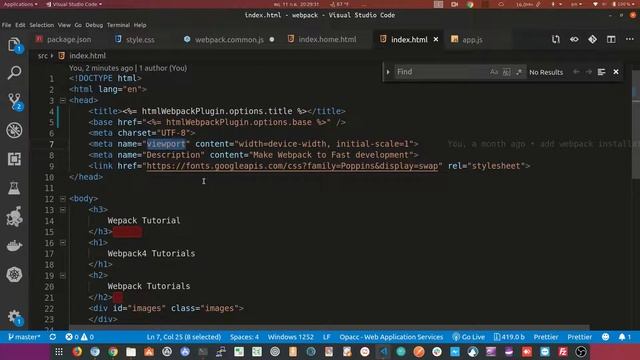Click the open preview eye icon
Viewport: 640px width, 360px height.
[x=574, y=39]
